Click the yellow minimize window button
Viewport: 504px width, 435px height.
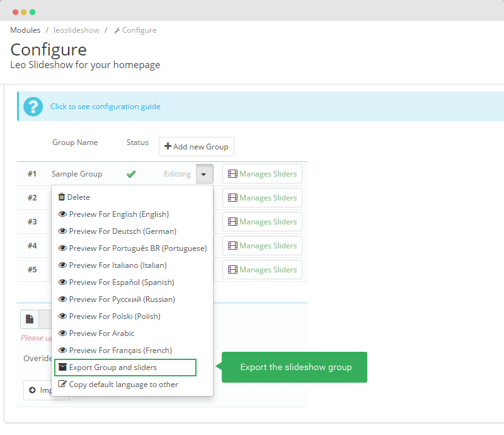click(24, 12)
